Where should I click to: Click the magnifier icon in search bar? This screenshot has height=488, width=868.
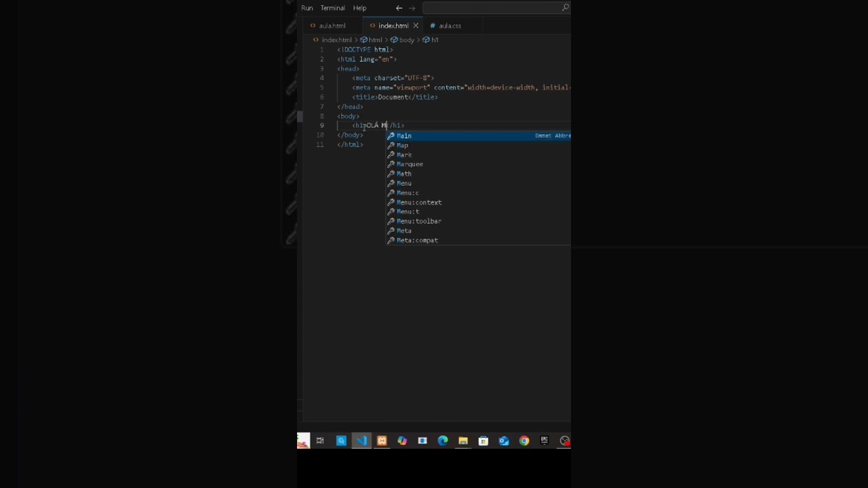(x=565, y=7)
